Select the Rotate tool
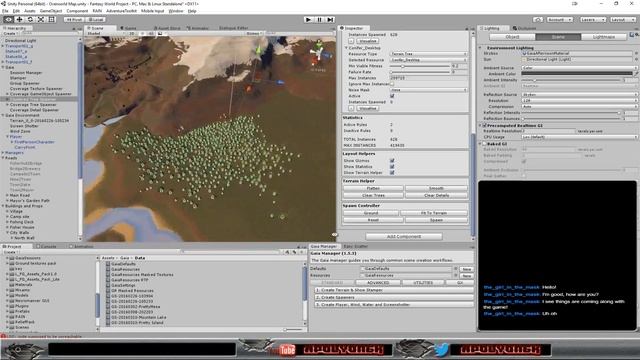This screenshot has height=360, width=640. tap(30, 19)
